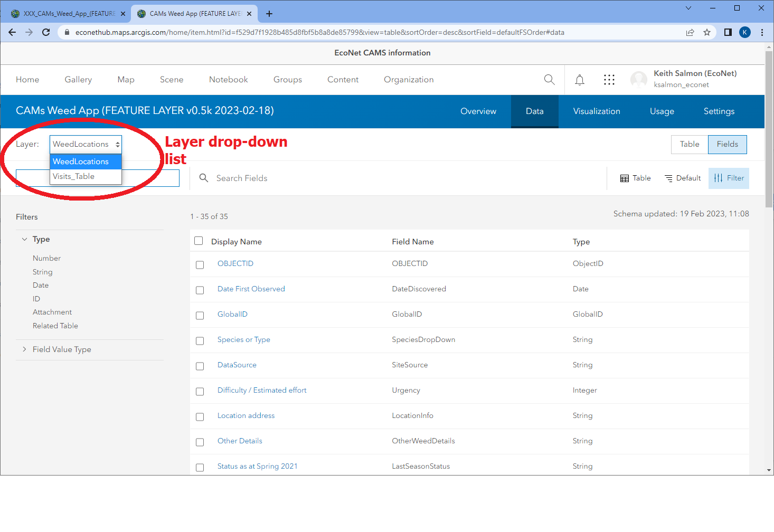Click the share page icon in address bar
This screenshot has height=532, width=774.
(690, 32)
